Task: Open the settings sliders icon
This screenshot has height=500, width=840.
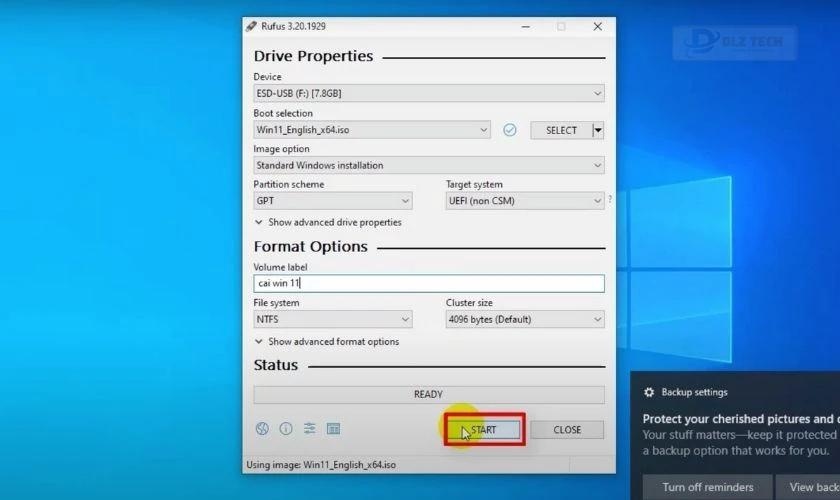Action: pyautogui.click(x=310, y=428)
